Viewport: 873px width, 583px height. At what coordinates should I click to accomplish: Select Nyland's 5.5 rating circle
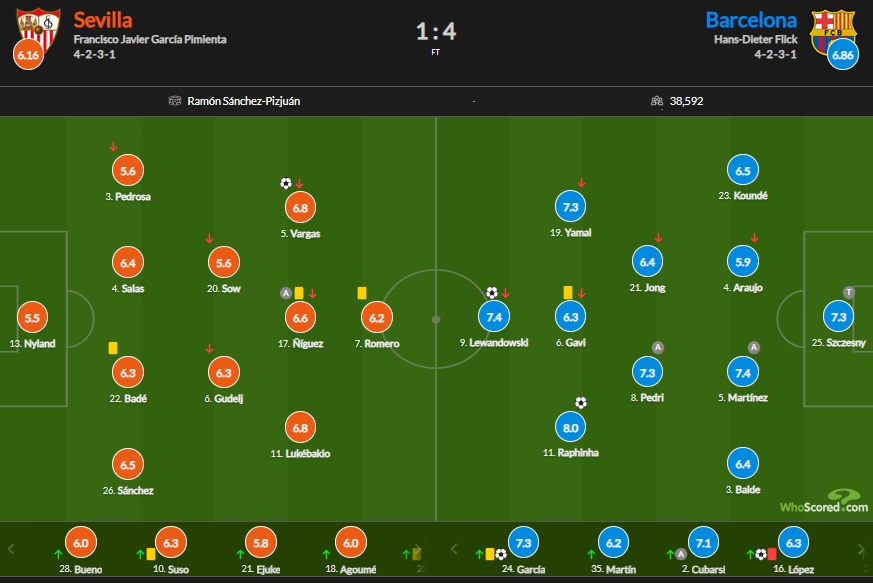[x=32, y=317]
